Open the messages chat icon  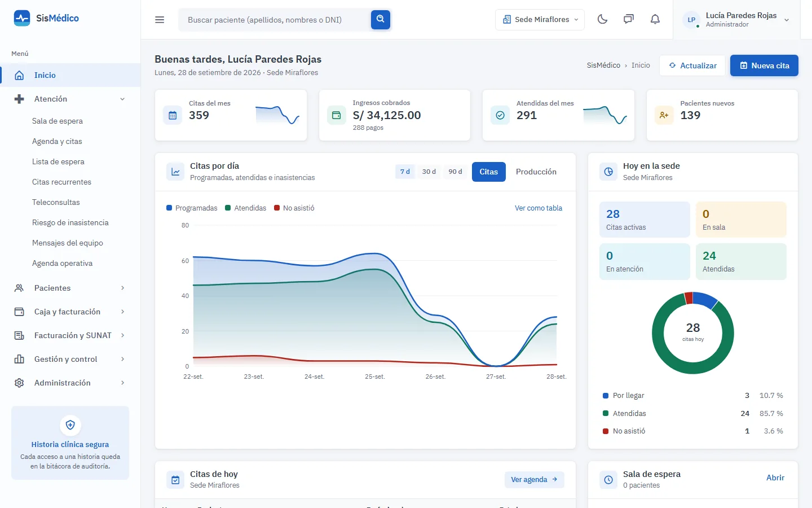pos(629,19)
